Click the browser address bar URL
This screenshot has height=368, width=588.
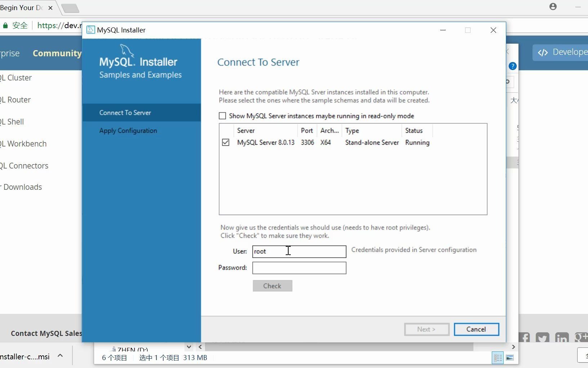(59, 26)
